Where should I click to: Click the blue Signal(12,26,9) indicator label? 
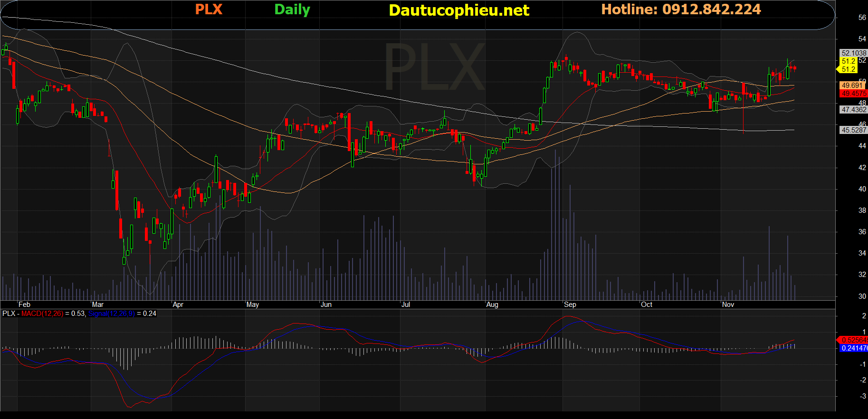[x=111, y=314]
